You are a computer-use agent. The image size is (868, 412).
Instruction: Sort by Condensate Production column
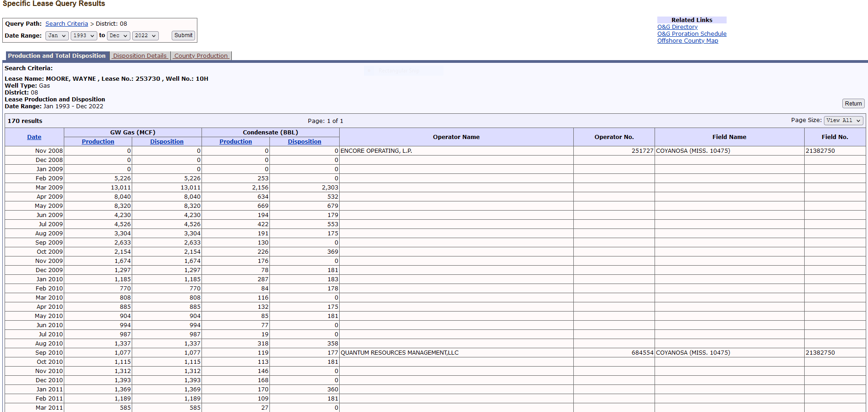235,142
